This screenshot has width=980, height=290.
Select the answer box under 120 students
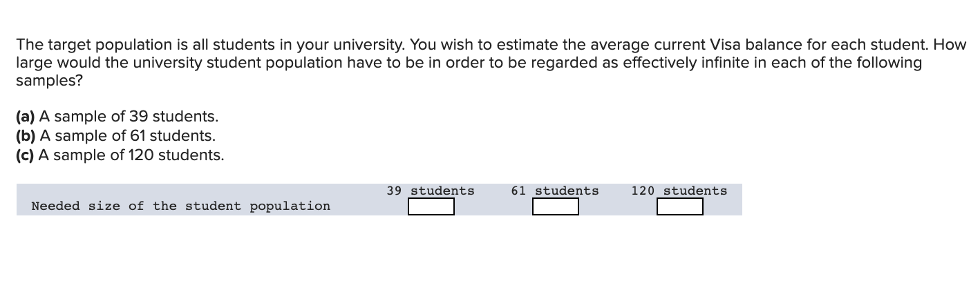click(679, 206)
